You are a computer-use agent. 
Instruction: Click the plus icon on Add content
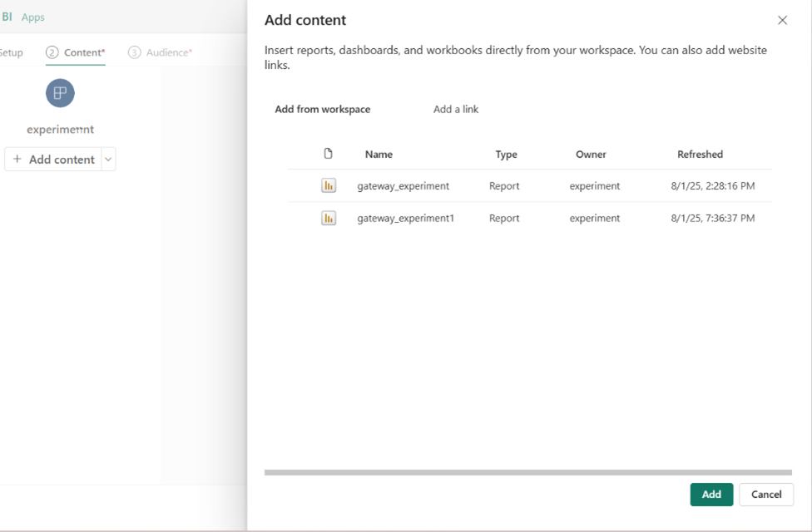coord(17,160)
